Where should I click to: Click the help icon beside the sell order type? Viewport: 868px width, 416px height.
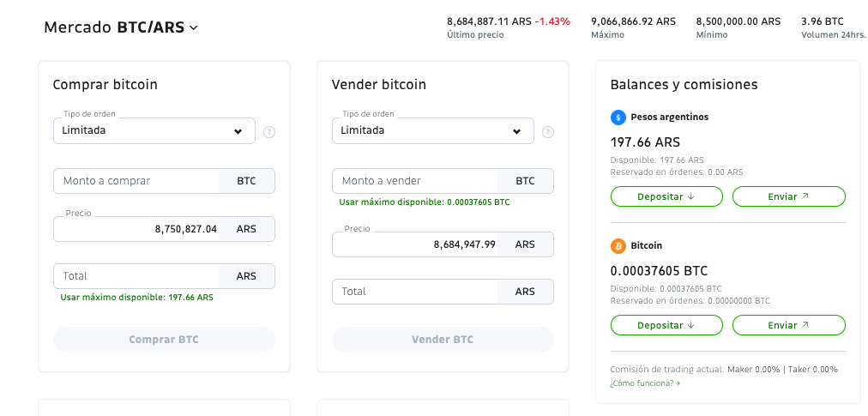[548, 132]
